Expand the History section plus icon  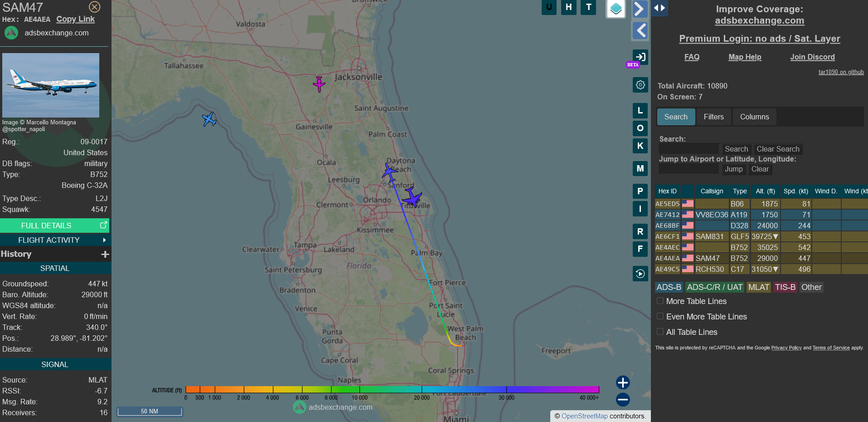point(105,255)
